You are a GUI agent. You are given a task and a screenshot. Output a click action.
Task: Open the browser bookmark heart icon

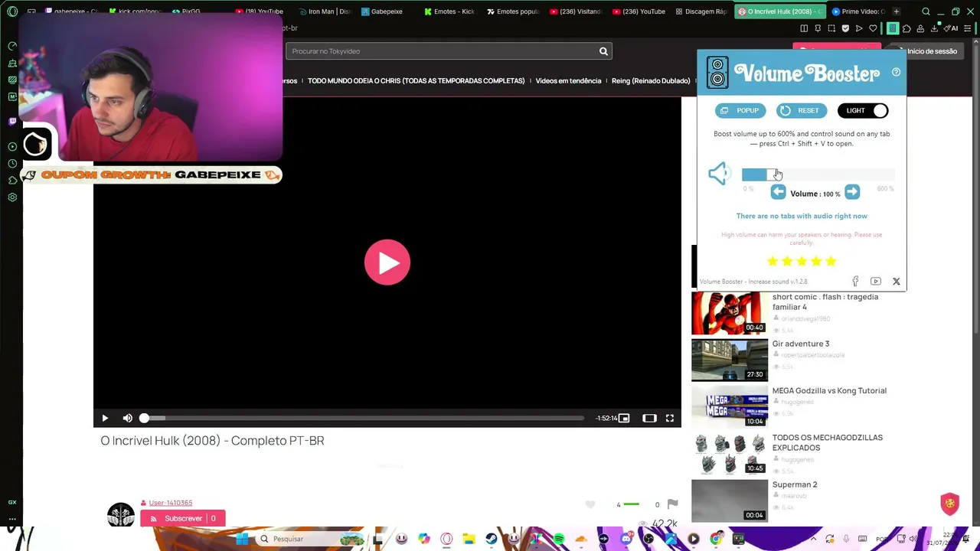coord(873,28)
